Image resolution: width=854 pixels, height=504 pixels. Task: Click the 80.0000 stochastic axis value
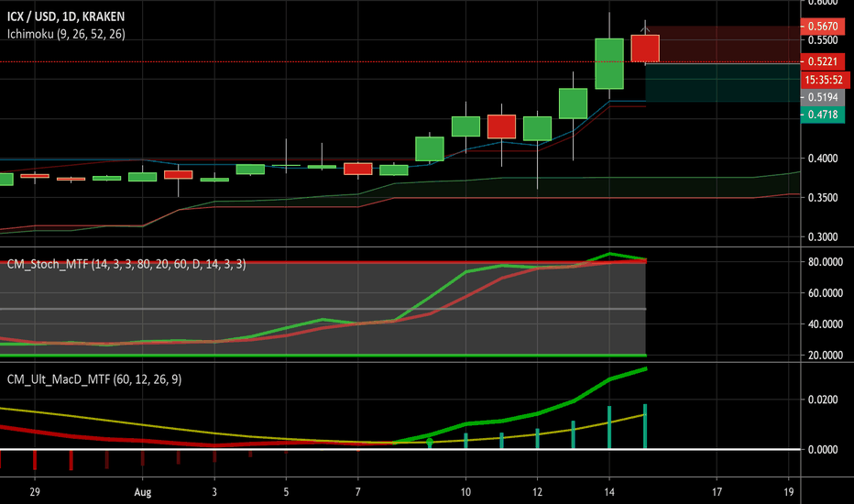pos(825,262)
